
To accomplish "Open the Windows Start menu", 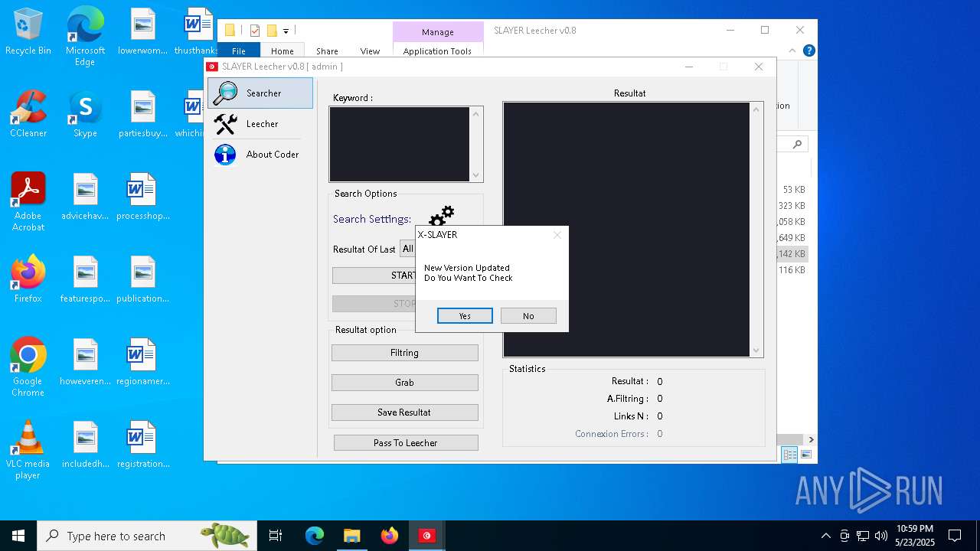I will click(x=18, y=536).
